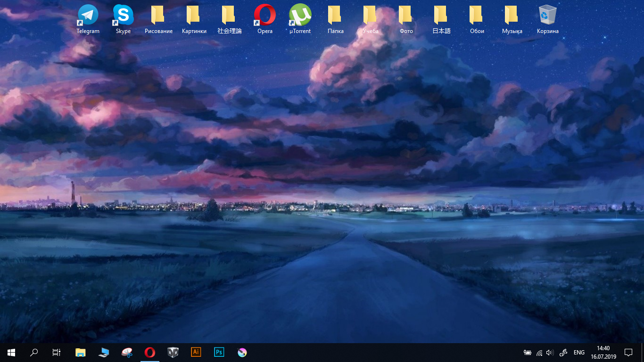Image resolution: width=644 pixels, height=362 pixels.
Task: Open the volume control speaker icon
Action: click(550, 353)
